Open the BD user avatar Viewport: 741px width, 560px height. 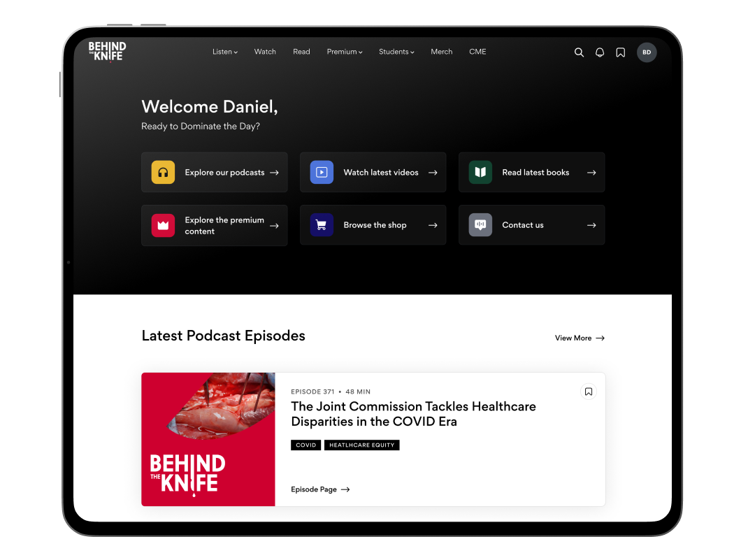point(647,52)
